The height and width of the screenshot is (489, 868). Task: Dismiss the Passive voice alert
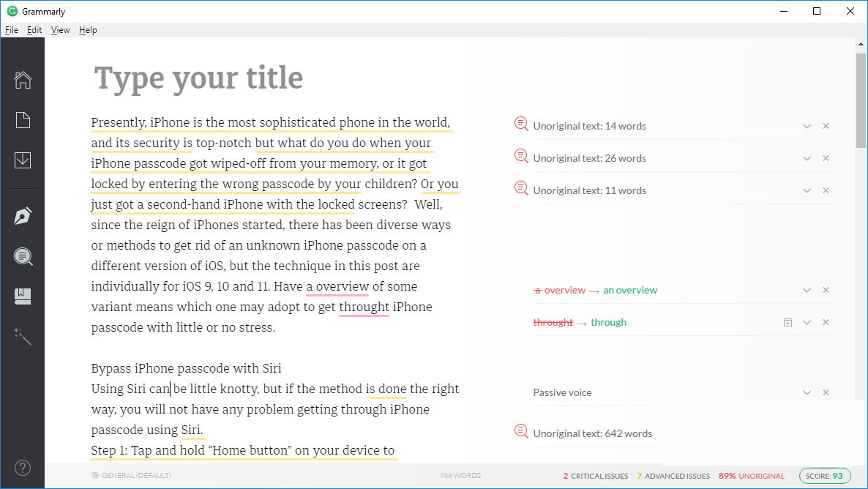point(826,392)
